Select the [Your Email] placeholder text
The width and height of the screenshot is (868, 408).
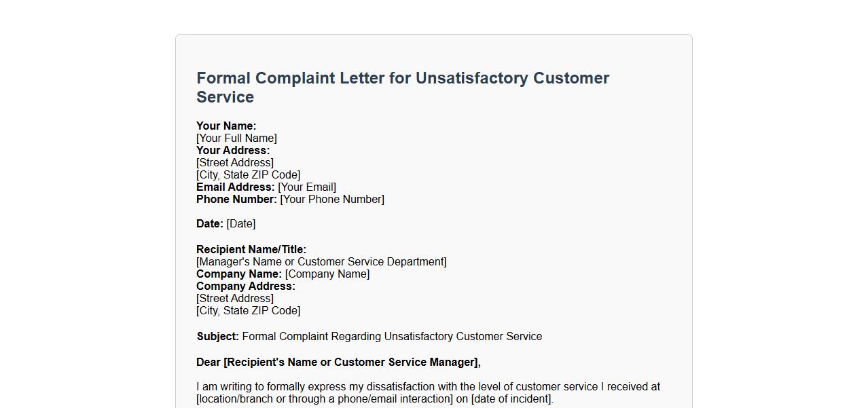(307, 187)
